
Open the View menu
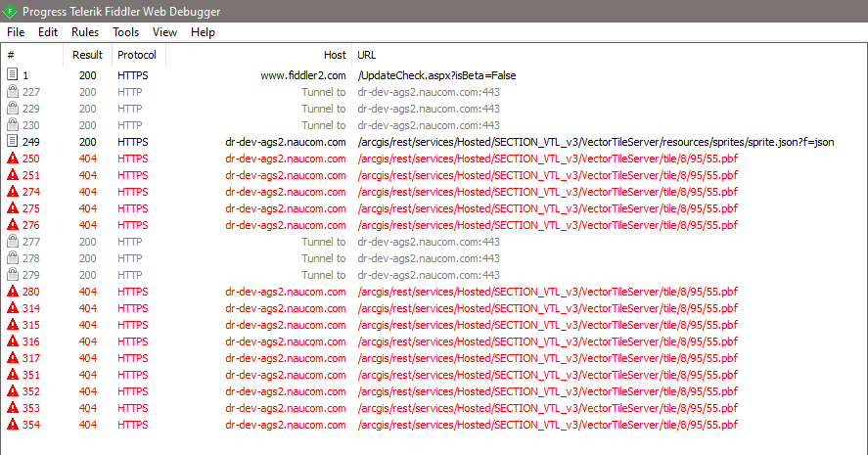(164, 32)
